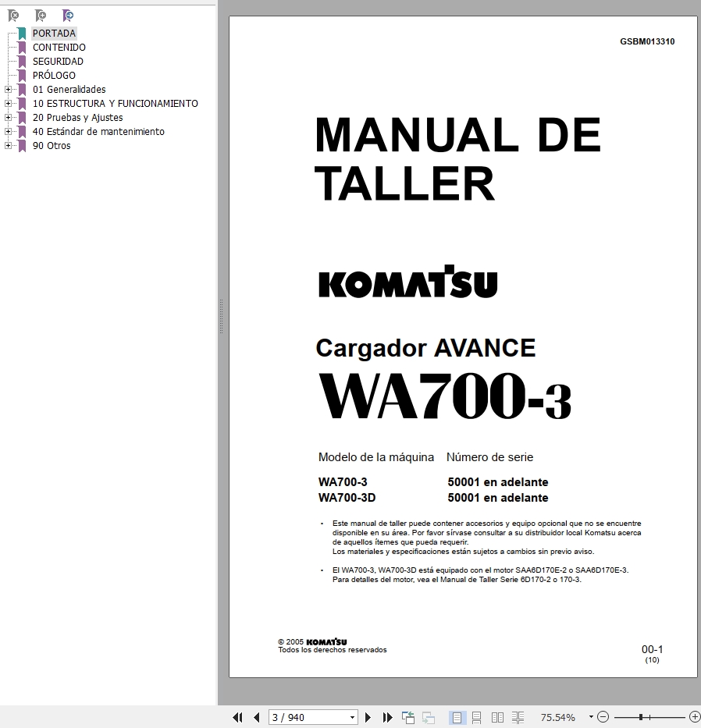Click the PORTADA bookmark ribbon icon

pos(22,34)
